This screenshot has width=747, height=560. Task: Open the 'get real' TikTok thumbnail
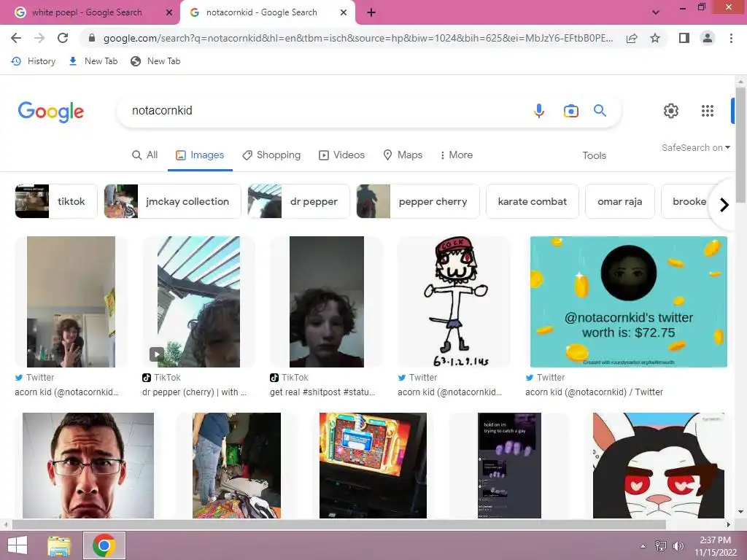(326, 302)
